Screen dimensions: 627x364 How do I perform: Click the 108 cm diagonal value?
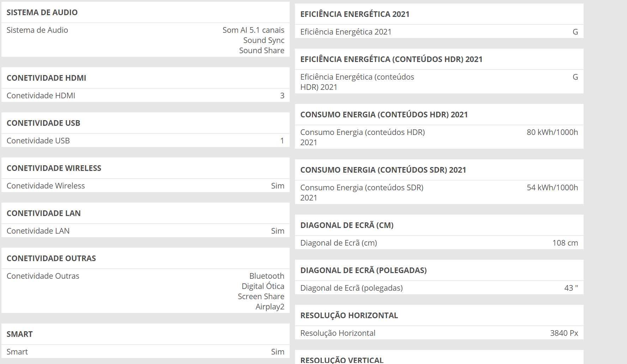tap(565, 243)
